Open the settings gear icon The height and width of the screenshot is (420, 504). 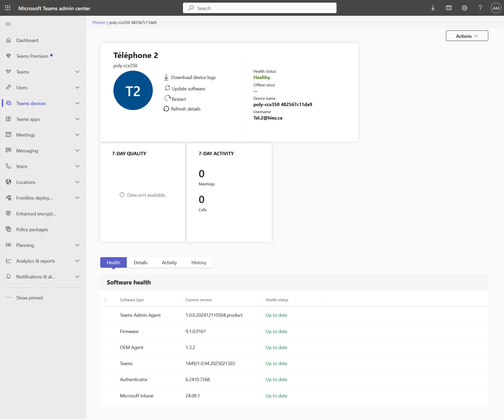(x=465, y=8)
